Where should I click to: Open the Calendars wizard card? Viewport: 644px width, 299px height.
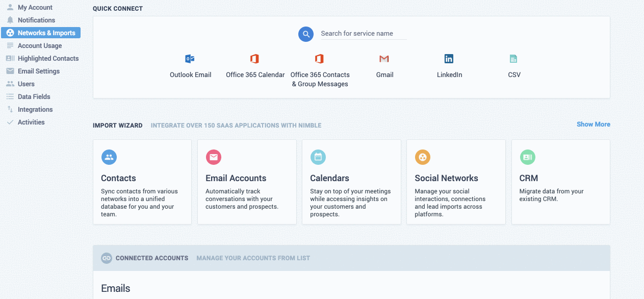coord(351,182)
